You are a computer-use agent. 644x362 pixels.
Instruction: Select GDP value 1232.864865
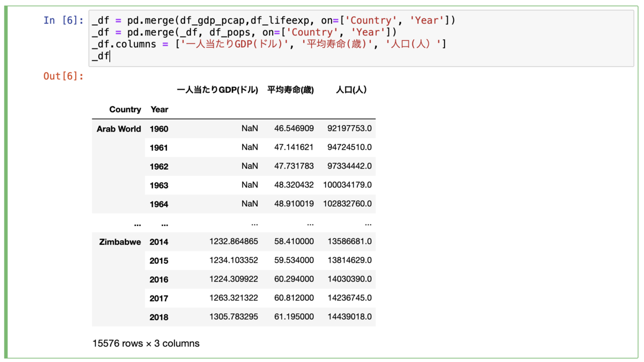coord(233,241)
